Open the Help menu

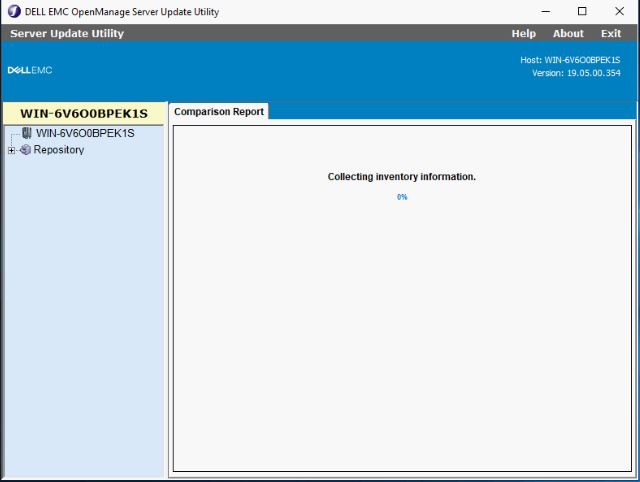click(x=524, y=33)
